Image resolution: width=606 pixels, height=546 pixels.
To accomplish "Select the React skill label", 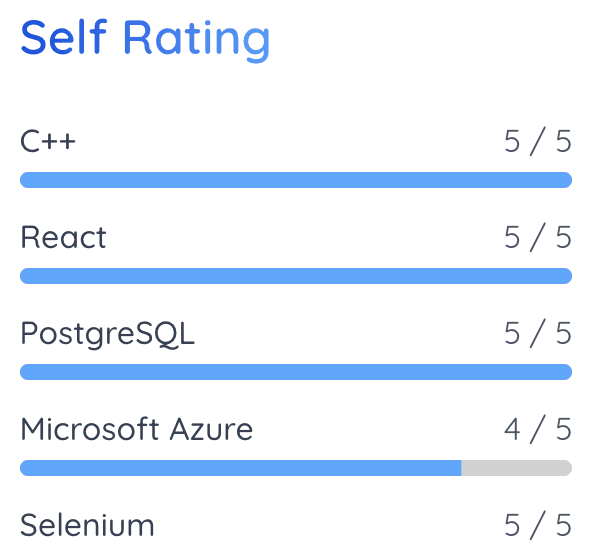I will [63, 237].
